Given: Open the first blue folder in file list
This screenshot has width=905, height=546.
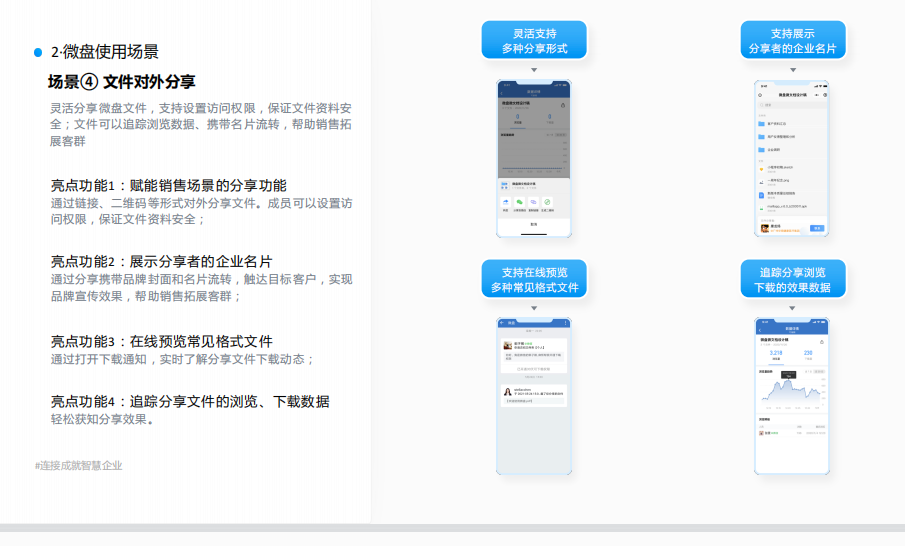Looking at the screenshot, I should pyautogui.click(x=762, y=123).
